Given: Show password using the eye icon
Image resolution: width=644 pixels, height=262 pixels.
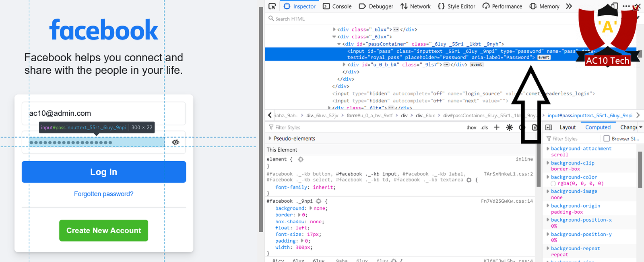Looking at the screenshot, I should 175,142.
